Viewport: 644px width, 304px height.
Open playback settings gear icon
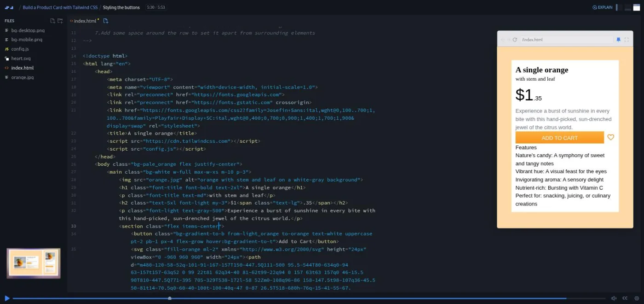[x=637, y=298]
